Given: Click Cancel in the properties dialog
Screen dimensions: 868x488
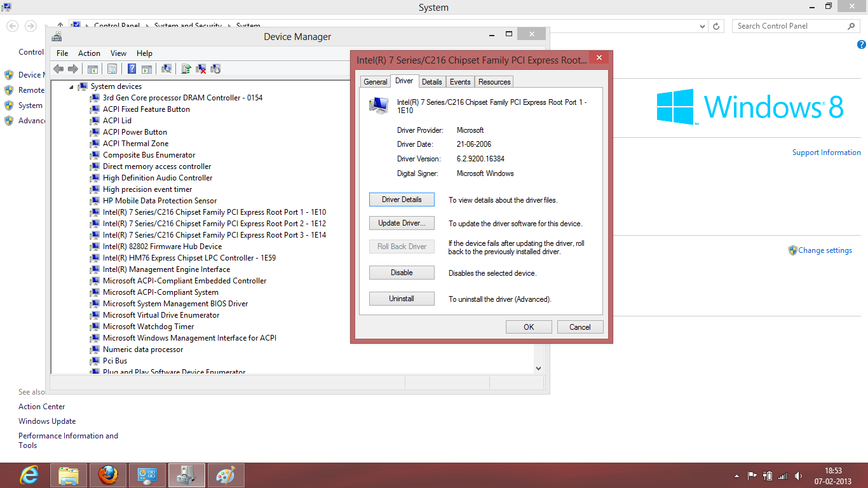Looking at the screenshot, I should [580, 327].
